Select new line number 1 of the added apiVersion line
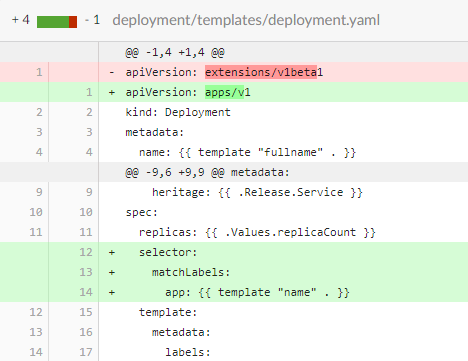The image size is (468, 361). tap(89, 92)
